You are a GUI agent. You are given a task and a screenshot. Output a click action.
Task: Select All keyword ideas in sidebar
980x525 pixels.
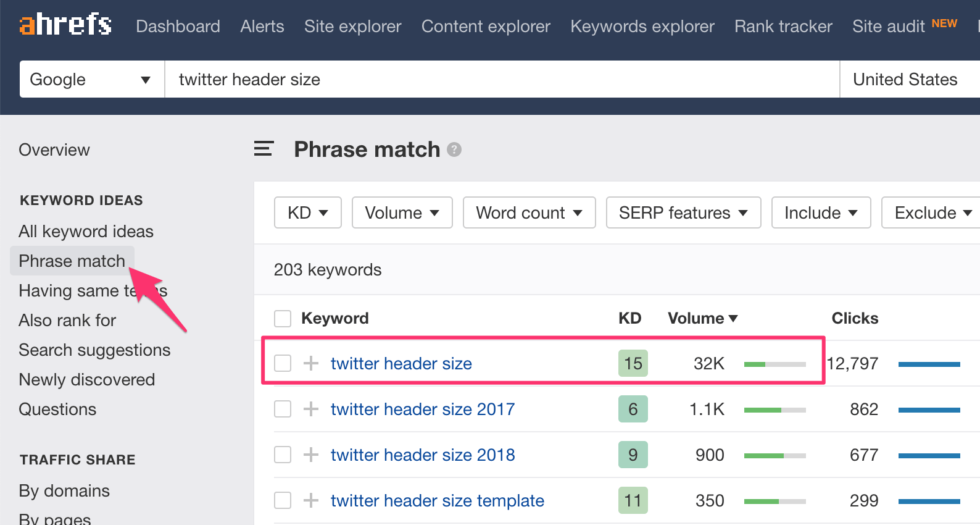86,231
